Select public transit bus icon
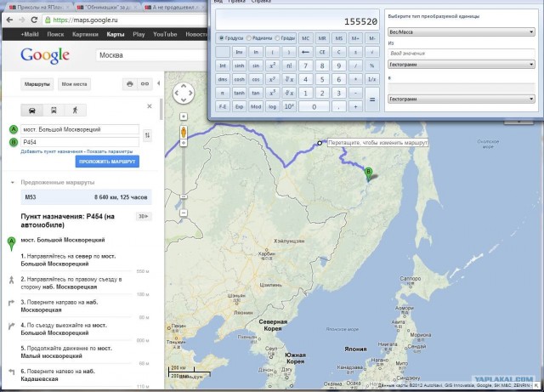 (x=54, y=111)
